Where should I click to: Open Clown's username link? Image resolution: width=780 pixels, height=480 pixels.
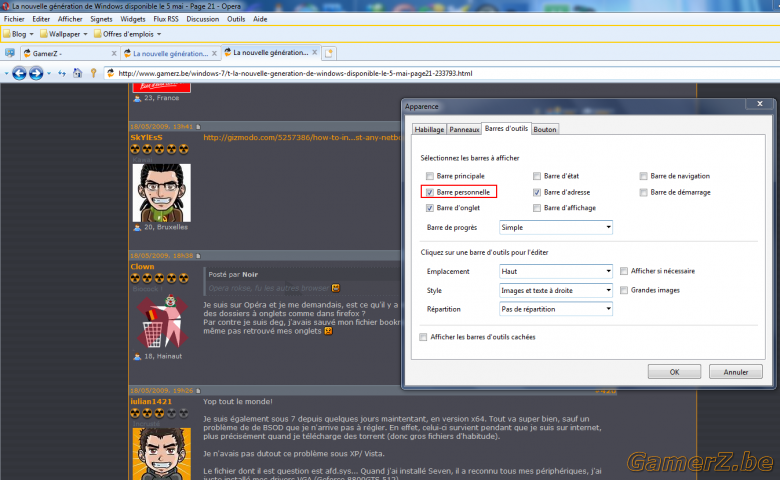(142, 266)
